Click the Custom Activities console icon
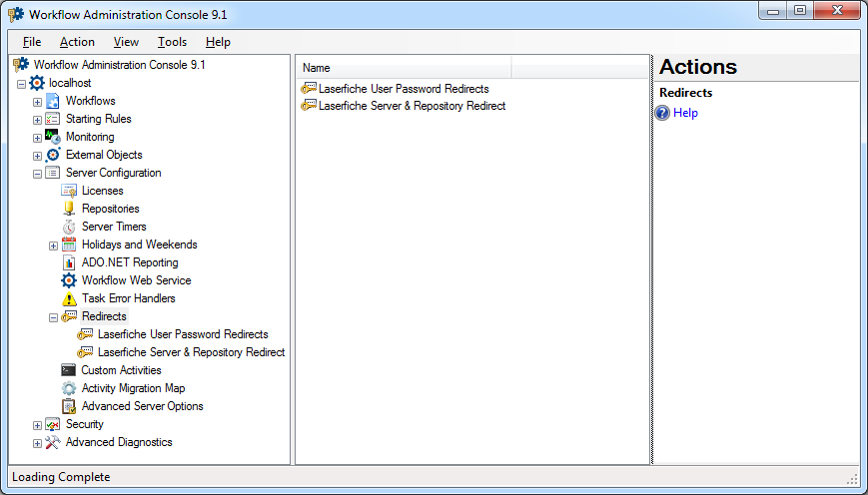The image size is (868, 495). coord(69,370)
